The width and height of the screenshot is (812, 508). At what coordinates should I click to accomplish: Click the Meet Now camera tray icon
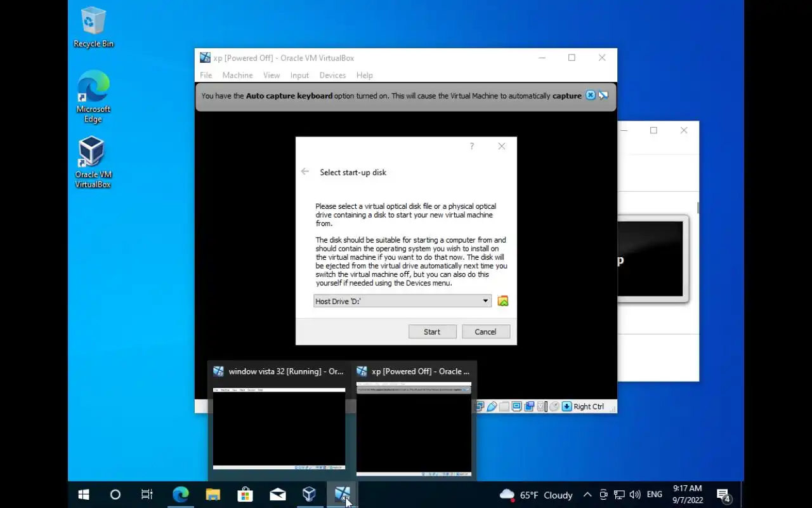603,495
